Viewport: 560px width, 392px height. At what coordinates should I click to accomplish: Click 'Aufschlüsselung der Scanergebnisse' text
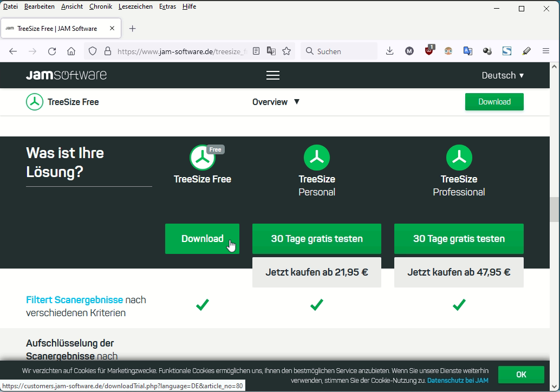point(70,350)
